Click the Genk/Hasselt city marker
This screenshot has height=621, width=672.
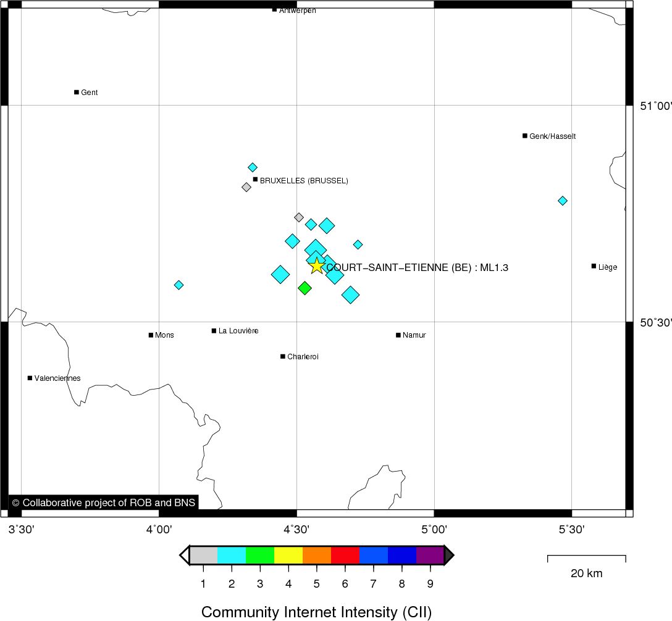pyautogui.click(x=525, y=136)
